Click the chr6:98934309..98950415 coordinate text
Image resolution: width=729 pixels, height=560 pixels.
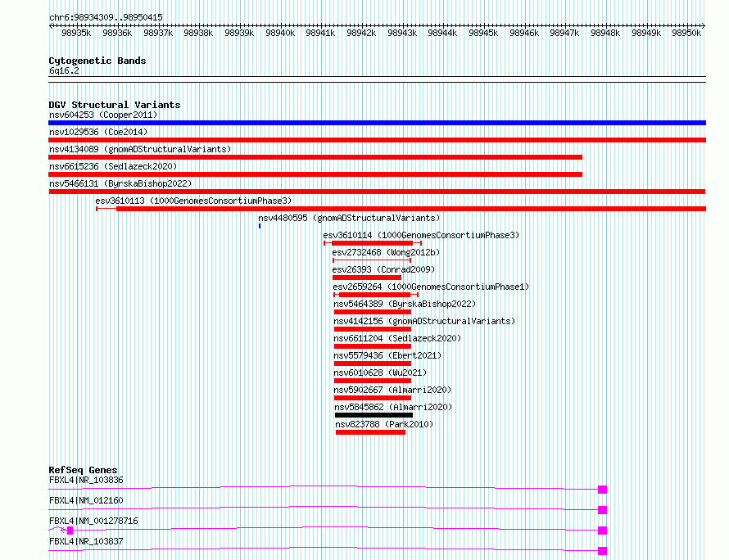106,17
